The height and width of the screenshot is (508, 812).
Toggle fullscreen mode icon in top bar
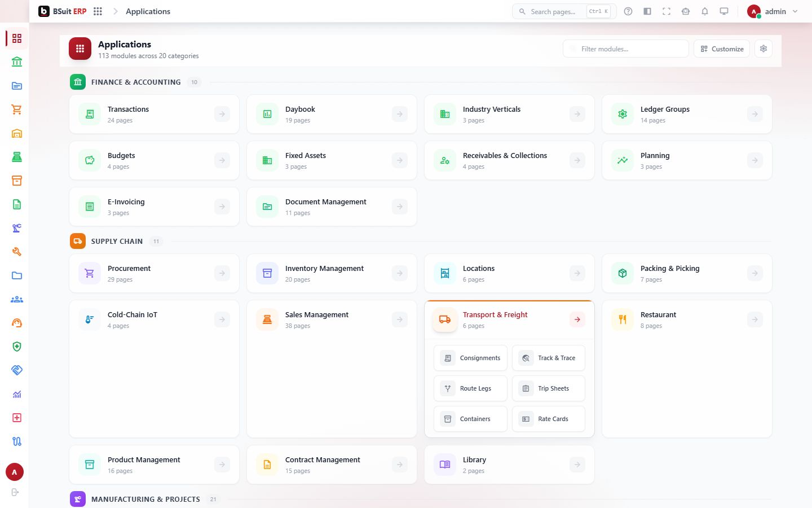pos(667,11)
